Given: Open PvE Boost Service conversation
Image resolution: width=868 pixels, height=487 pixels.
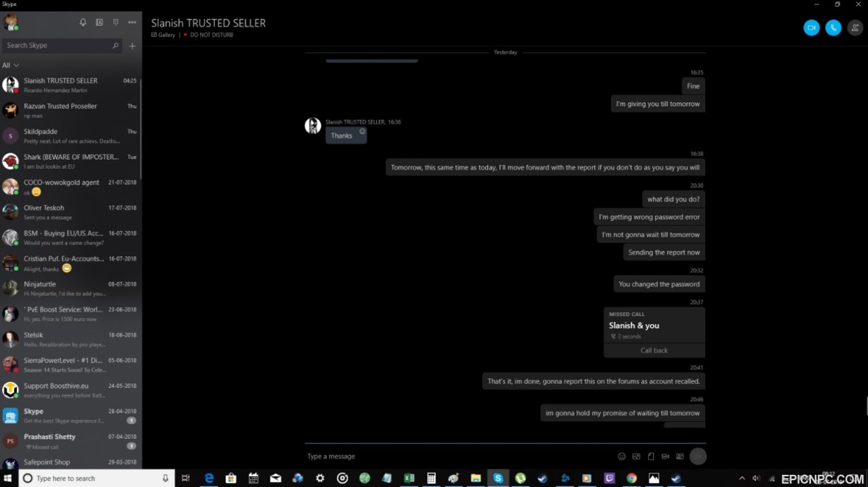Looking at the screenshot, I should pos(71,314).
